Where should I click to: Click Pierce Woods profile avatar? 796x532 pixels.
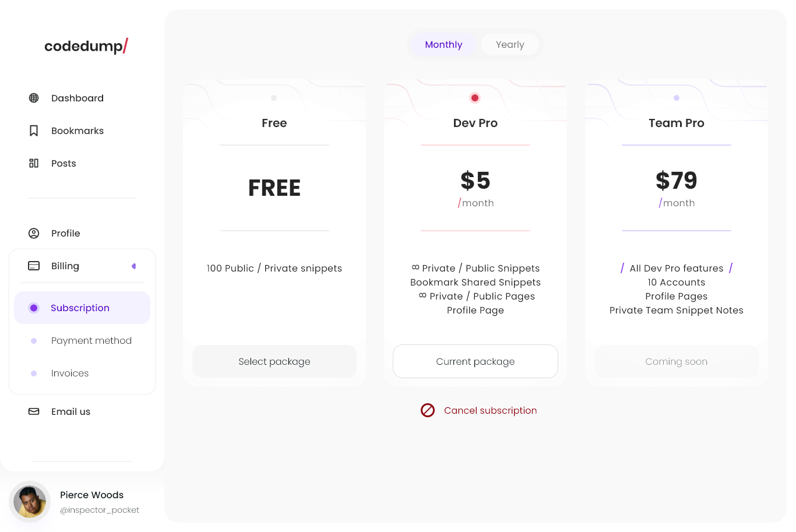coord(30,502)
